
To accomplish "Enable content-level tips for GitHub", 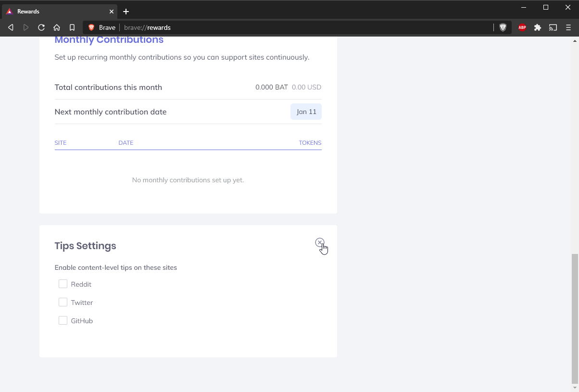I will pos(63,321).
